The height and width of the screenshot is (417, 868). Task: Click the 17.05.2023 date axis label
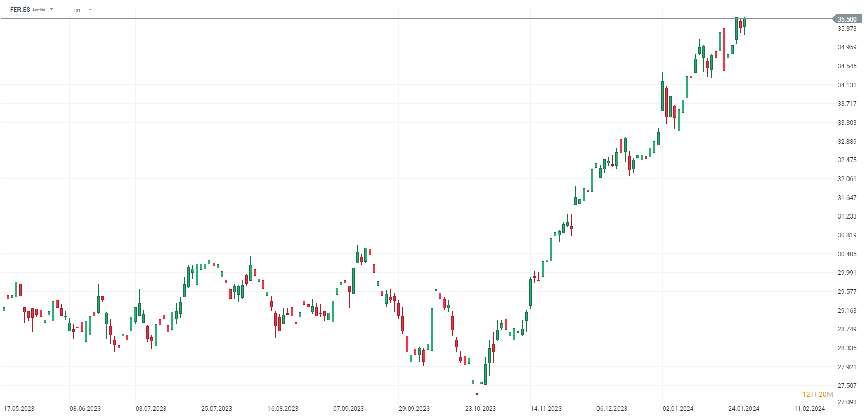[x=19, y=409]
